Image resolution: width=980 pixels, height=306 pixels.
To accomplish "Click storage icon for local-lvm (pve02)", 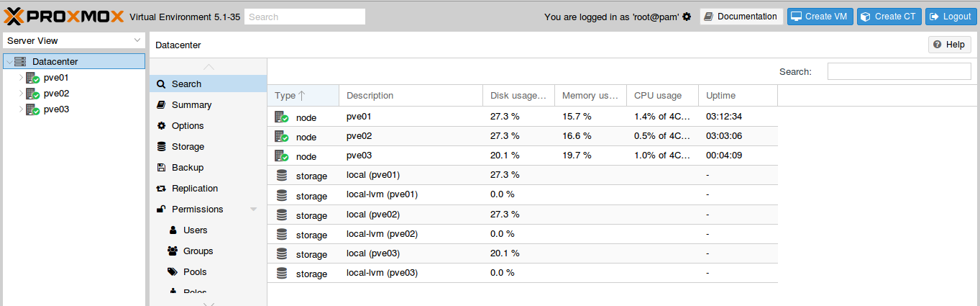I will coord(281,235).
